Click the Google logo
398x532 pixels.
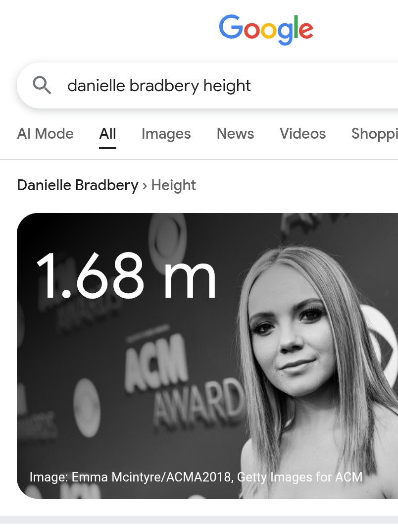click(266, 29)
